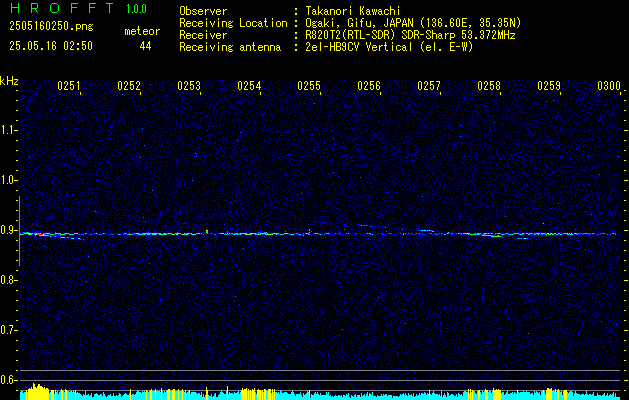
Task: Click the Observer label
Action: (203, 11)
